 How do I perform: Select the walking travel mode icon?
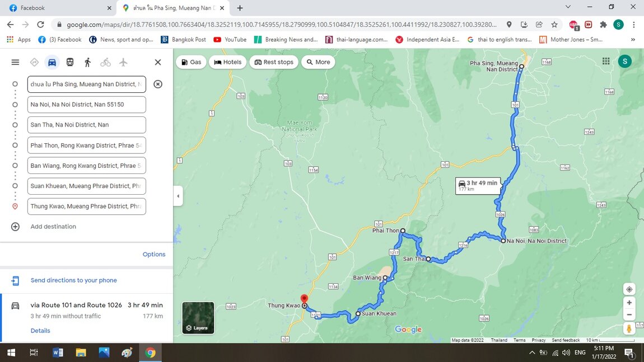[x=87, y=62]
